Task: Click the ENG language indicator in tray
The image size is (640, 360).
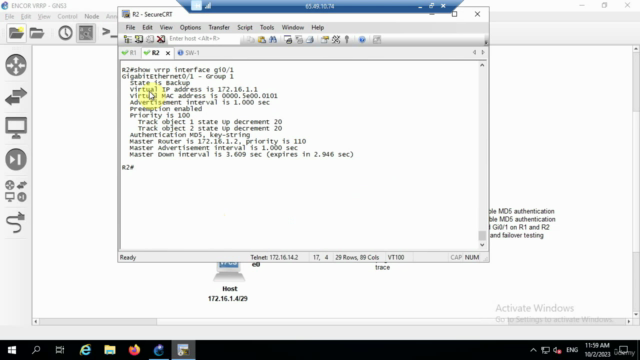Action: 572,350
